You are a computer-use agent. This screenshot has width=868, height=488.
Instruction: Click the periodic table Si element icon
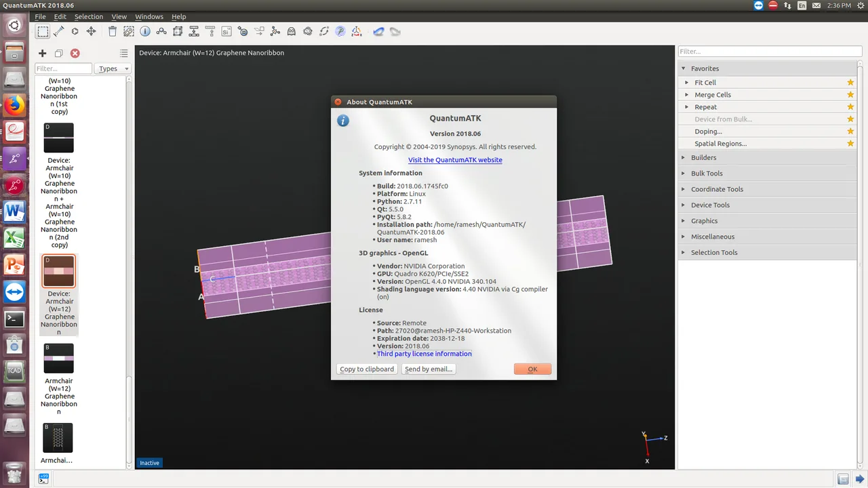click(x=226, y=31)
